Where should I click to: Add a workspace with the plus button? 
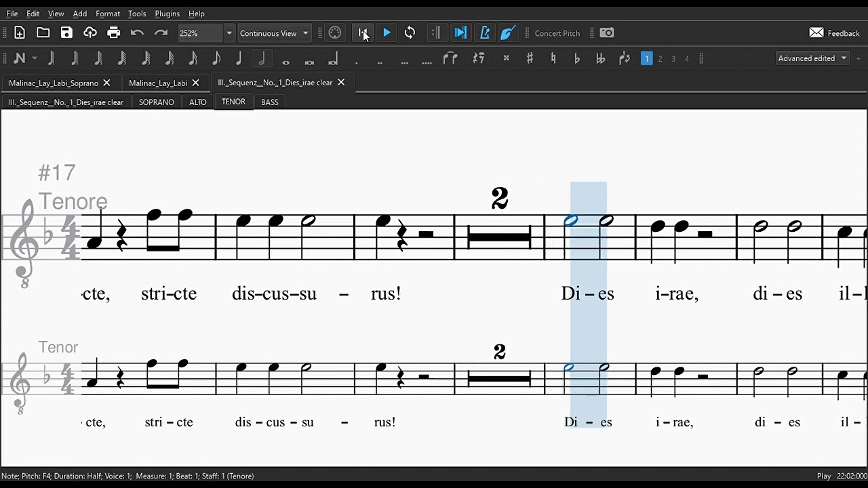[x=859, y=58]
